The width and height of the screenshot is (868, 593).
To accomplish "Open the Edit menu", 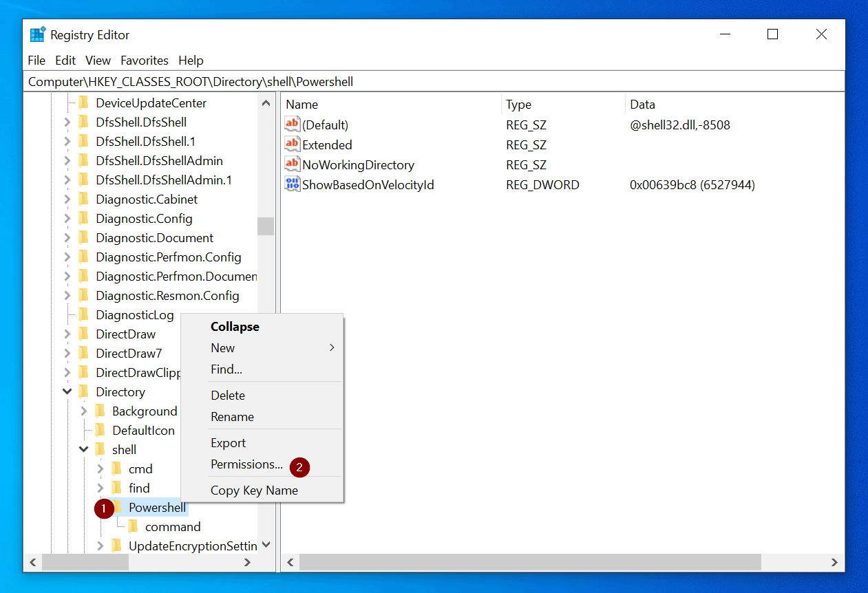I will click(65, 61).
